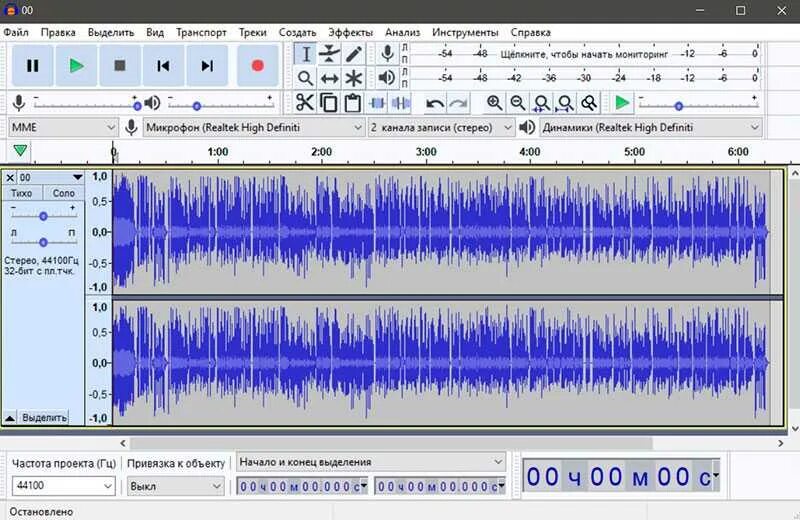Fit project to width zoom icon
The width and height of the screenshot is (800, 520).
565,103
